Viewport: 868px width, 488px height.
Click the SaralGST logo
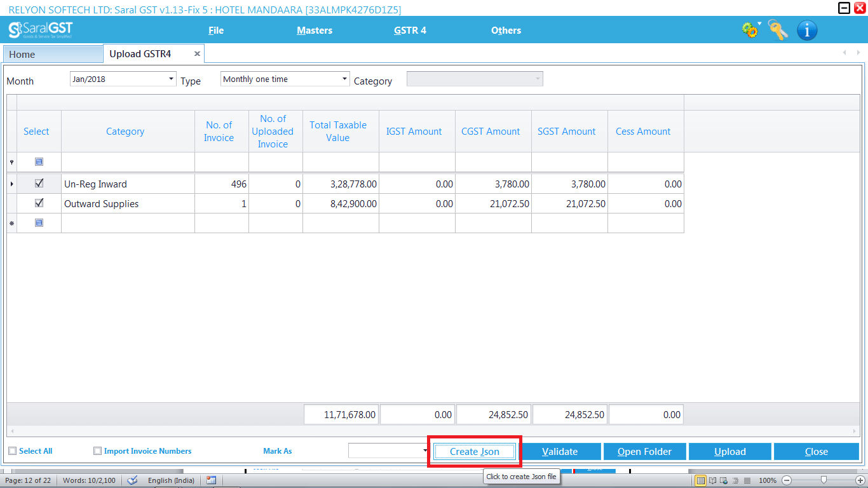click(x=41, y=30)
